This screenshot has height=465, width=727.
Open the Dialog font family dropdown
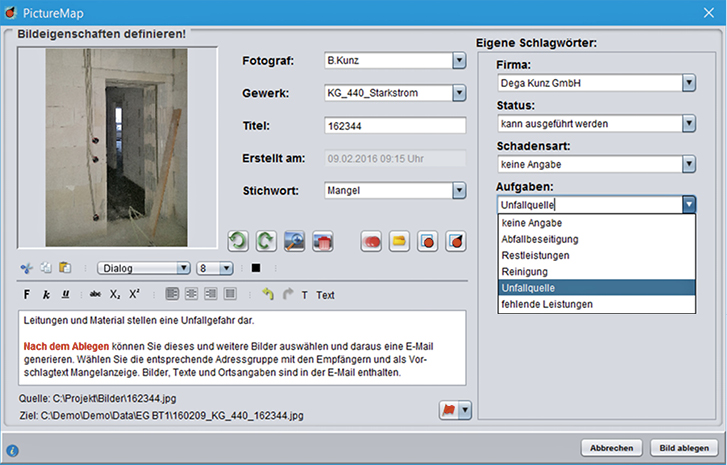tap(184, 268)
